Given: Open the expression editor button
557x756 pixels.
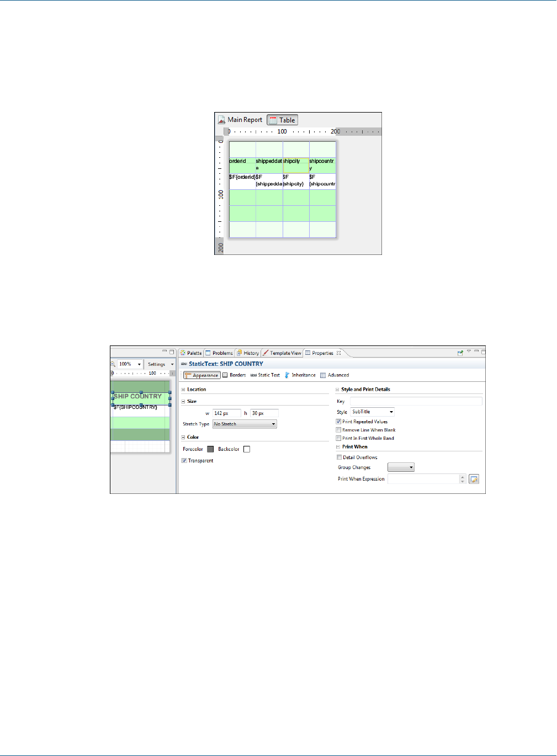Looking at the screenshot, I should (474, 479).
